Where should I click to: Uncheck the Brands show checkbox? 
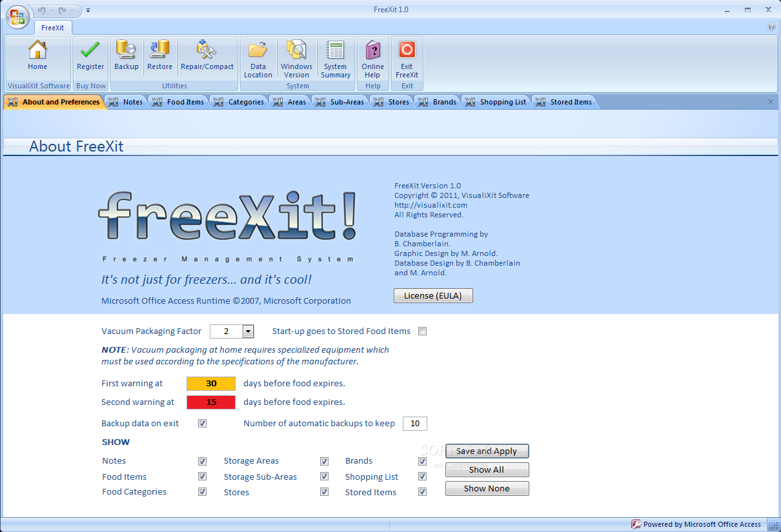coord(423,461)
